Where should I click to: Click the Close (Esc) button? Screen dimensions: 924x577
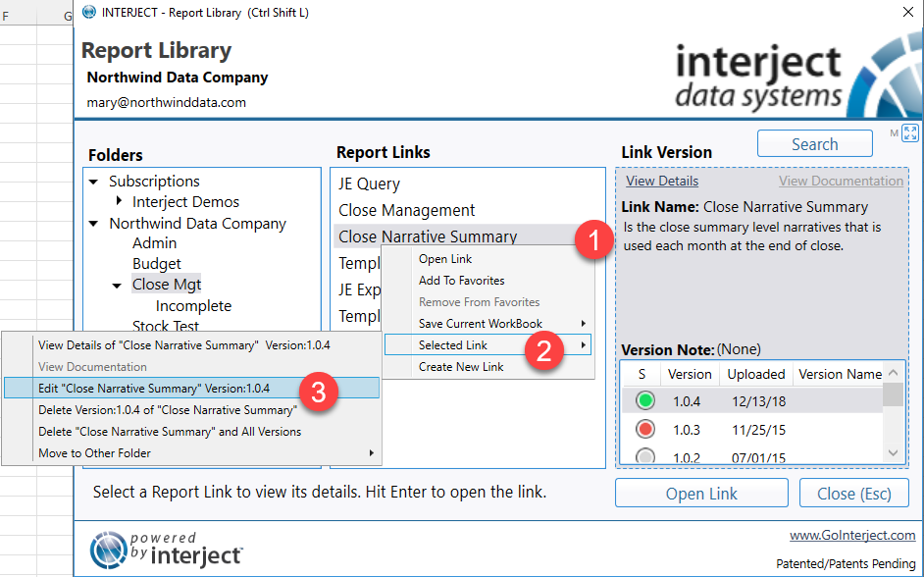(854, 494)
